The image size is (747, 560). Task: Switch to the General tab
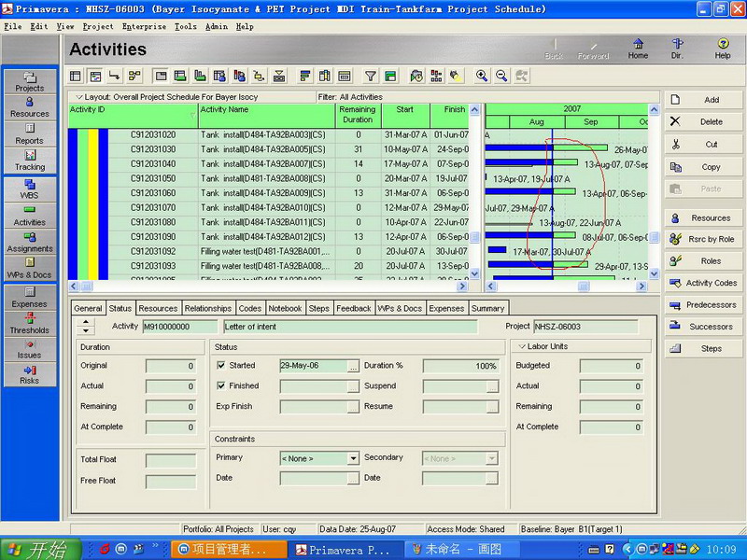(88, 308)
